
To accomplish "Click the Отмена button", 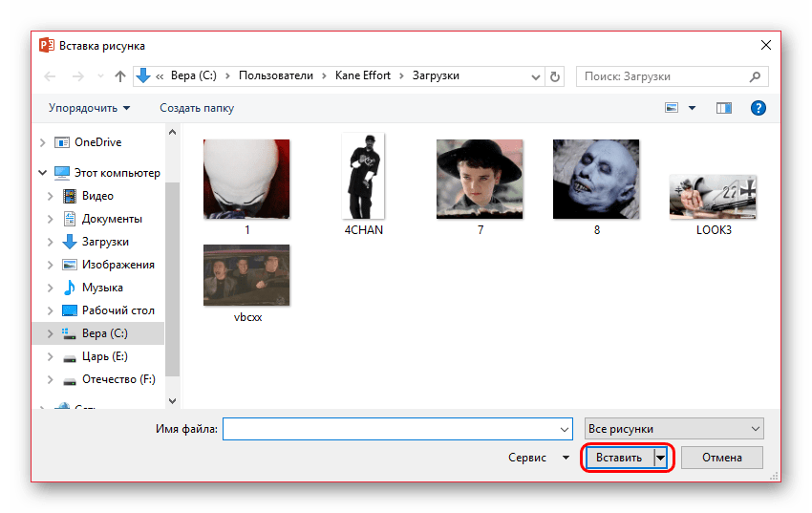I will click(x=721, y=458).
